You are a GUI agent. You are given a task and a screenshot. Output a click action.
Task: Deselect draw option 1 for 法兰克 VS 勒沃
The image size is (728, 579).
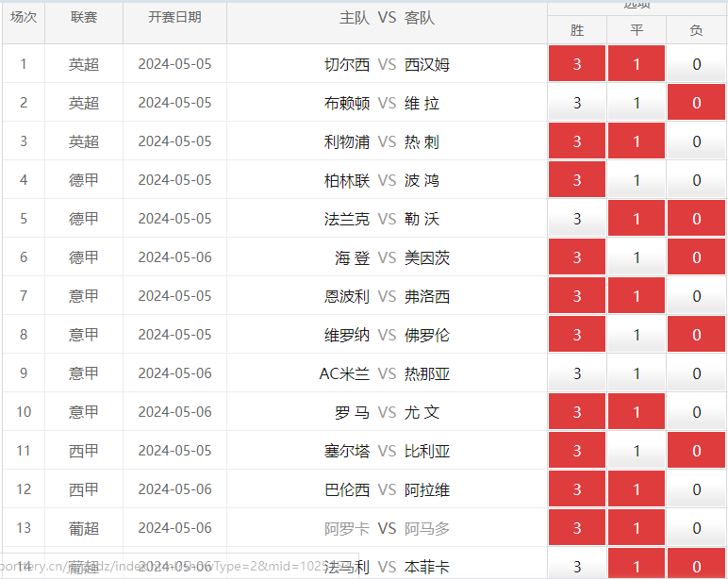tap(637, 218)
